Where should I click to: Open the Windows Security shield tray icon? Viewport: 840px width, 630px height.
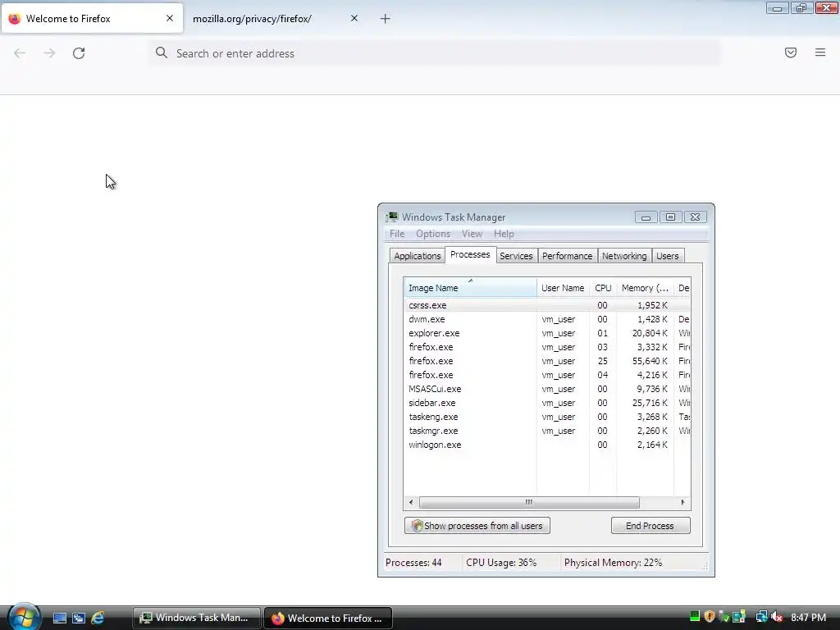coord(710,617)
